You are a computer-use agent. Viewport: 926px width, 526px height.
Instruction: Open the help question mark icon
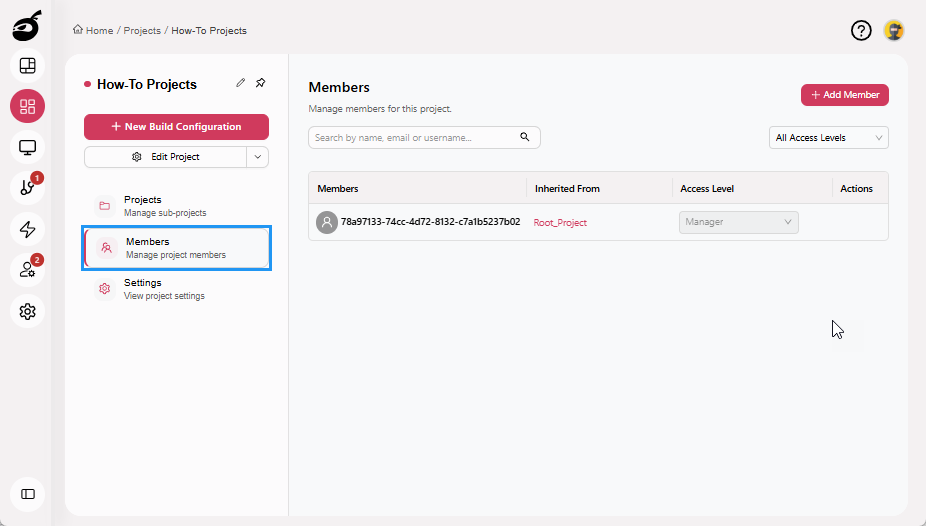[861, 30]
